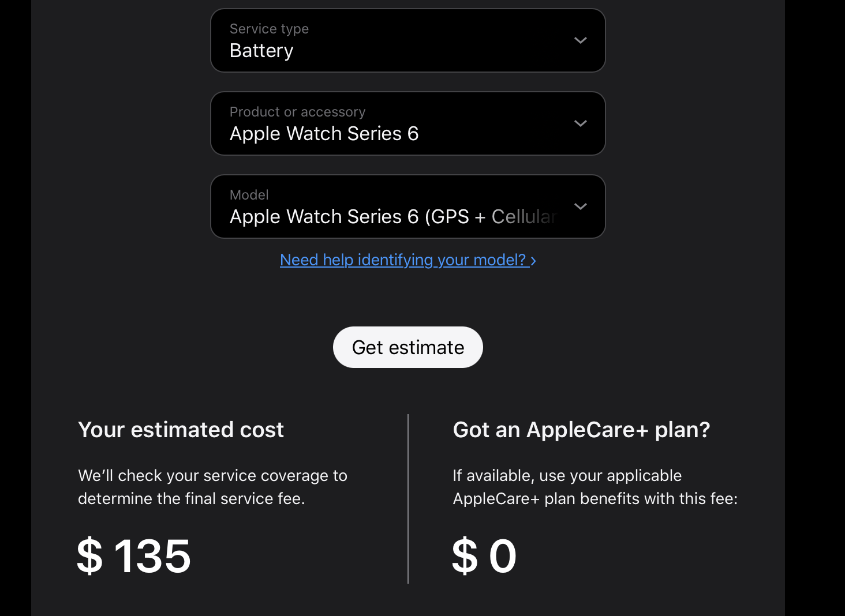
Task: Select the $135 estimated cost figure
Action: pyautogui.click(x=134, y=555)
